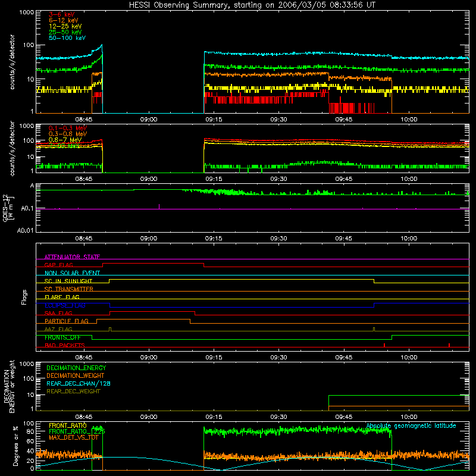This screenshot has width=476, height=476.
Task: Select the FLARE_FLAG label
Action: (x=62, y=297)
